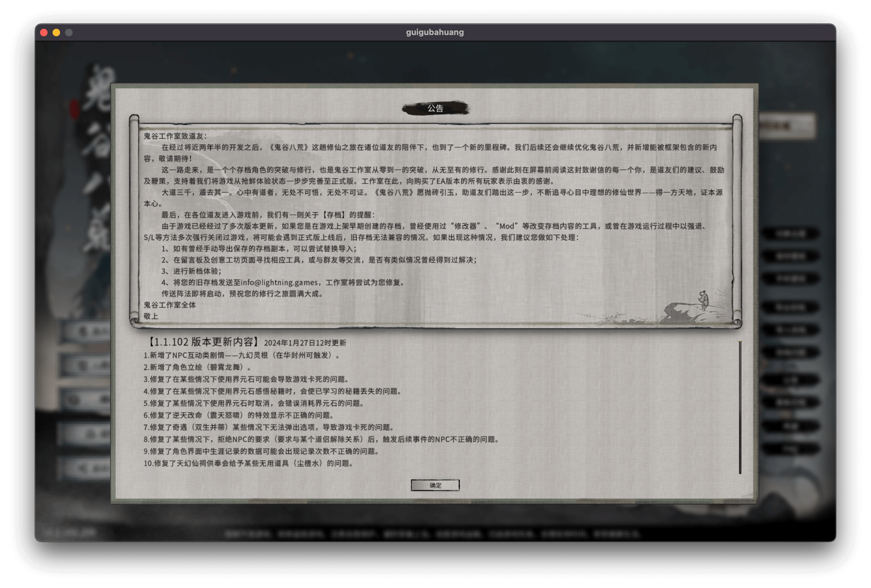This screenshot has width=871, height=588.
Task: Click the line 传送阵法即将启动
Action: (x=242, y=293)
